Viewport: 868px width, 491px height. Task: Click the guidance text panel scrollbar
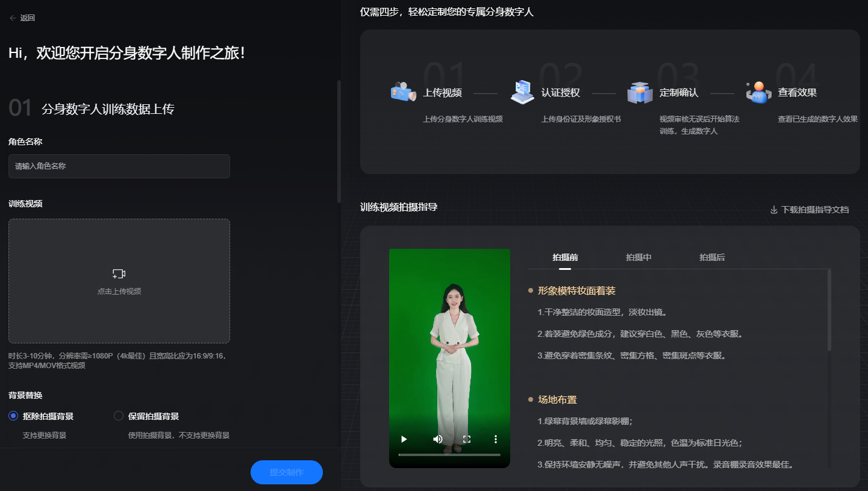[x=829, y=310]
